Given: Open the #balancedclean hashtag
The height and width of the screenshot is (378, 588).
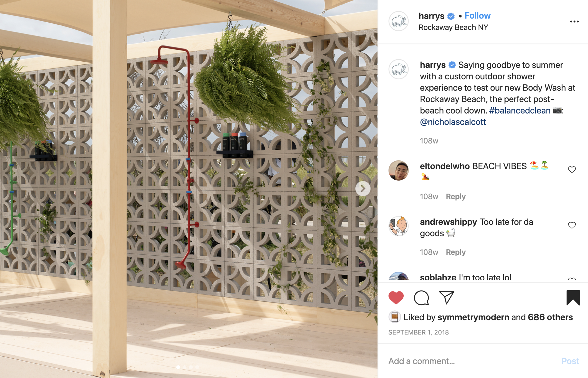Looking at the screenshot, I should point(520,111).
